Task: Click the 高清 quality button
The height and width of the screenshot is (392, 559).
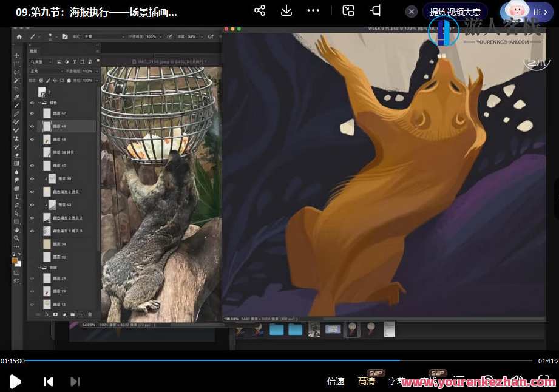Action: [367, 381]
